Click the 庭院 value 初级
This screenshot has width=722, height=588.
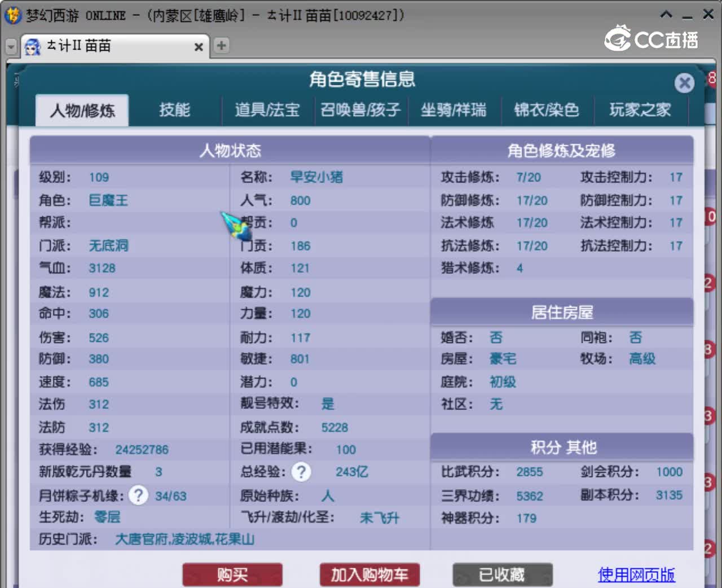click(503, 382)
